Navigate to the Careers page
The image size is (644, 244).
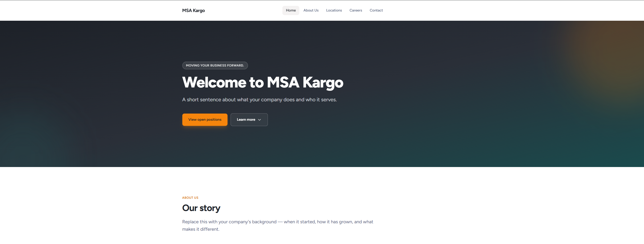(356, 10)
